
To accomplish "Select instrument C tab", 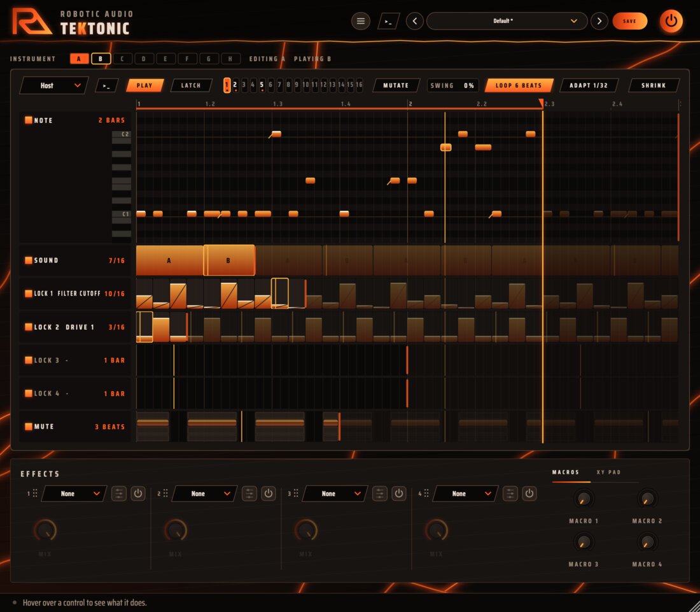I will pyautogui.click(x=122, y=59).
